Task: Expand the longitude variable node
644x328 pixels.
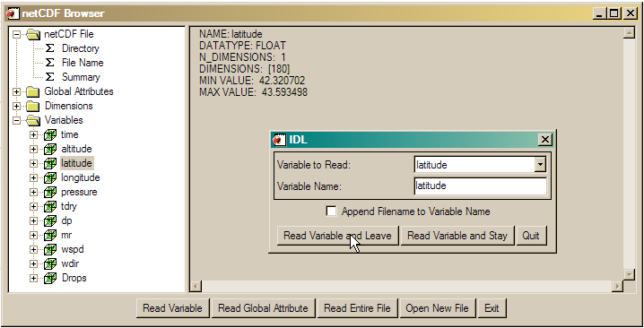Action: [x=34, y=178]
